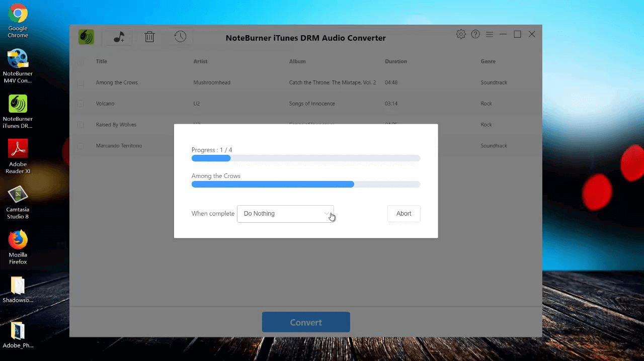644x361 pixels.
Task: Open settings gear icon
Action: (461, 34)
